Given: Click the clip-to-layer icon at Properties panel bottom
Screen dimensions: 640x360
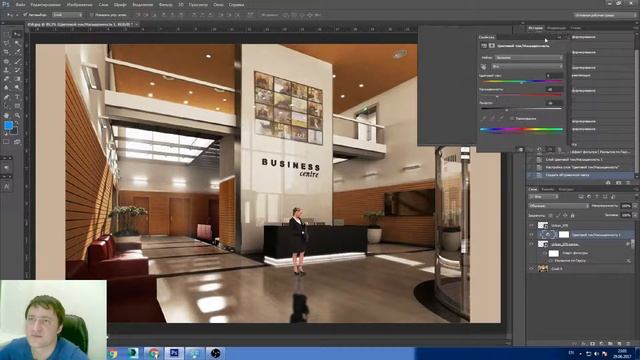Looking at the screenshot, I should (x=521, y=149).
